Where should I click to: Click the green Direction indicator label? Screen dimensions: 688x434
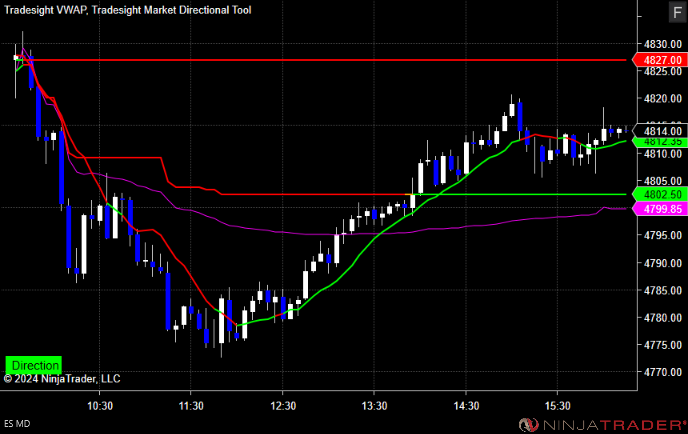coord(34,365)
